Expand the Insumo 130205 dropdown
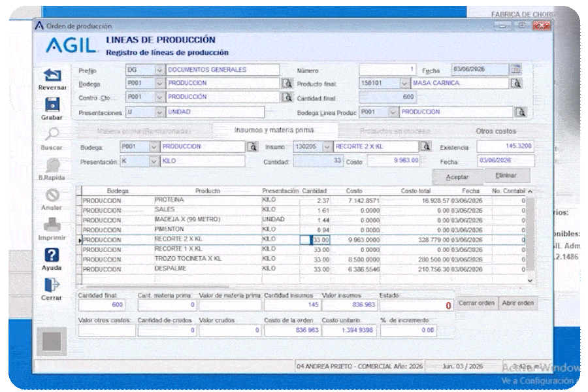This screenshot has height=392, width=588. 327,146
